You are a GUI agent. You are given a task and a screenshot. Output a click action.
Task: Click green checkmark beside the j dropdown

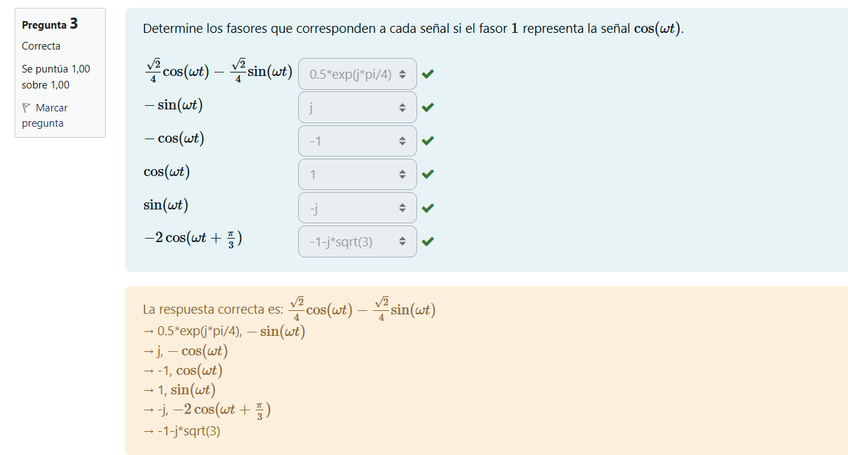coord(428,108)
